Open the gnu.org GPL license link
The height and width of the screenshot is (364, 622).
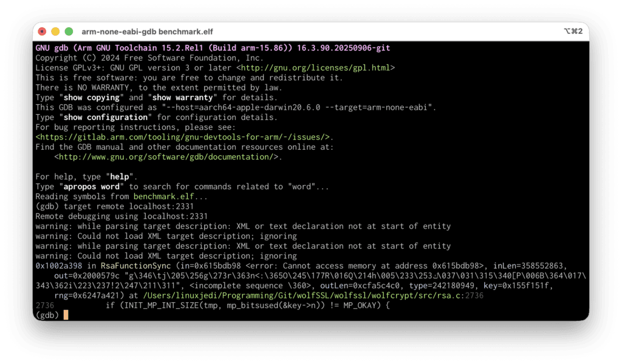[316, 68]
